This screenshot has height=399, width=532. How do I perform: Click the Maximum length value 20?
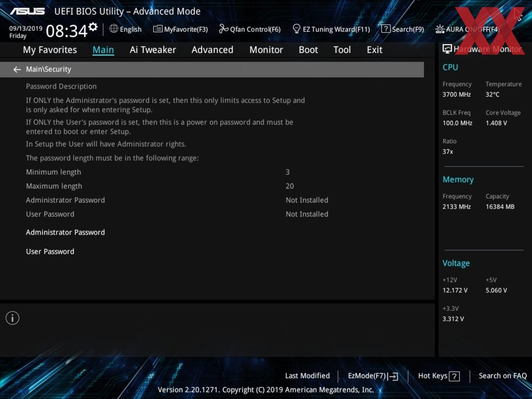[289, 186]
